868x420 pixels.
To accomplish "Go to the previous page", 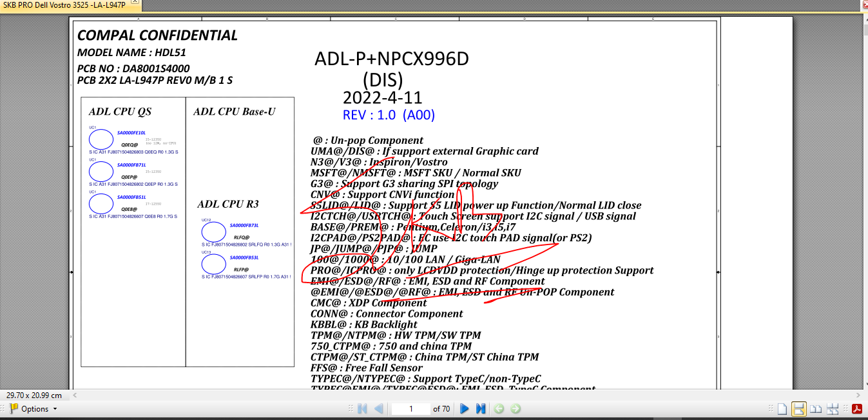I will 379,409.
